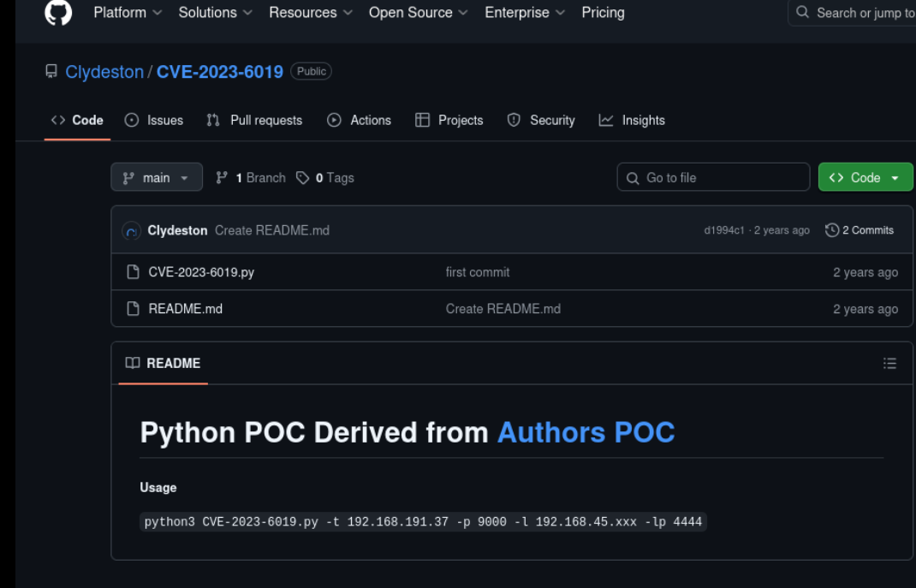Expand the Solutions navigation menu

(215, 13)
